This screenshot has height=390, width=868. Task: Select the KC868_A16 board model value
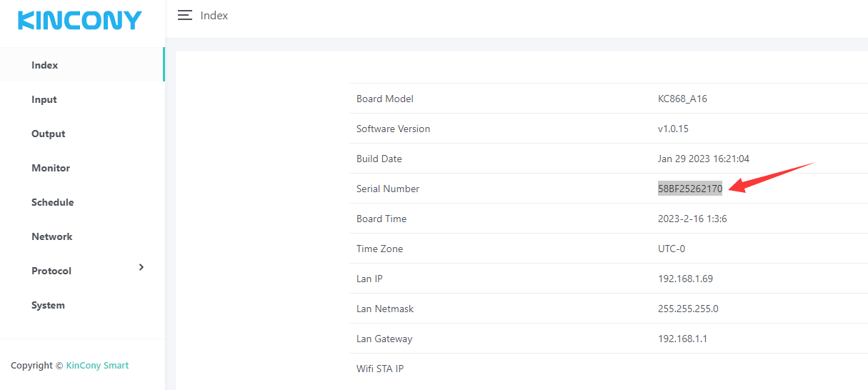coord(682,99)
